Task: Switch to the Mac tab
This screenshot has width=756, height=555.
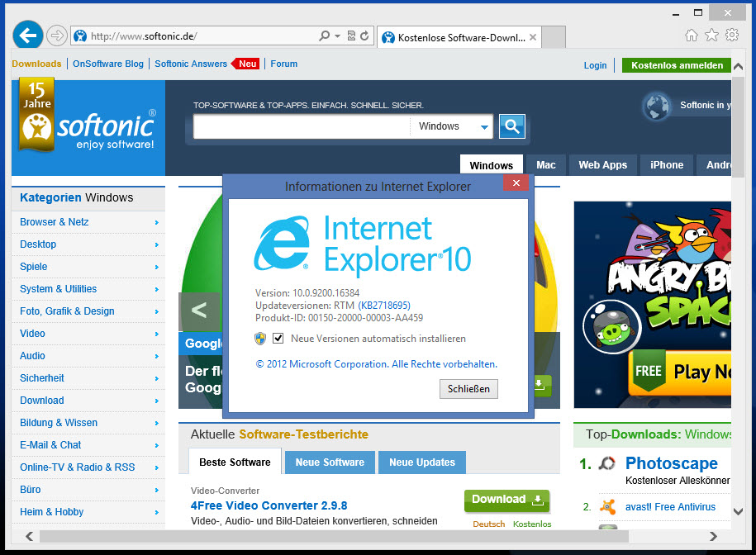Action: (546, 164)
